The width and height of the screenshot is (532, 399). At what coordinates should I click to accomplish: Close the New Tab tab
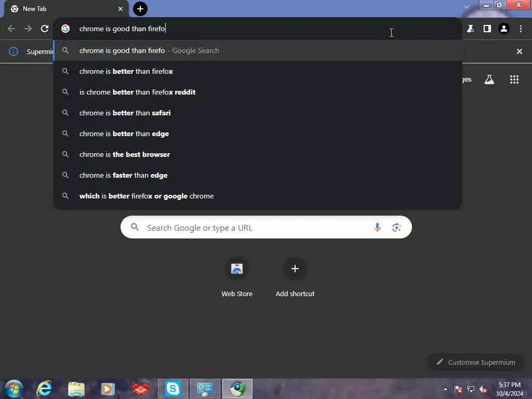click(x=121, y=9)
